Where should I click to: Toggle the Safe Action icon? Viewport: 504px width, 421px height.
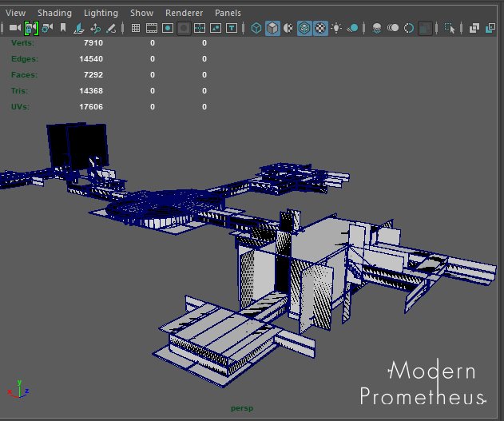(216, 28)
